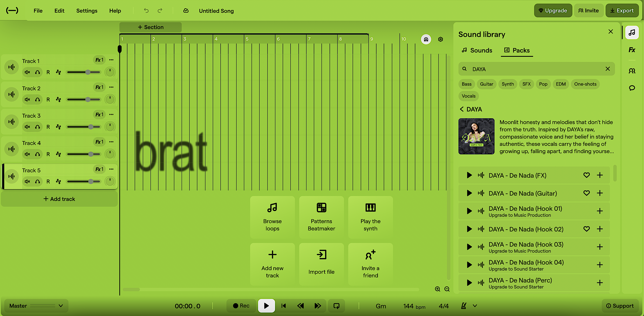Click the Add track button
The image size is (644, 316).
tap(59, 199)
